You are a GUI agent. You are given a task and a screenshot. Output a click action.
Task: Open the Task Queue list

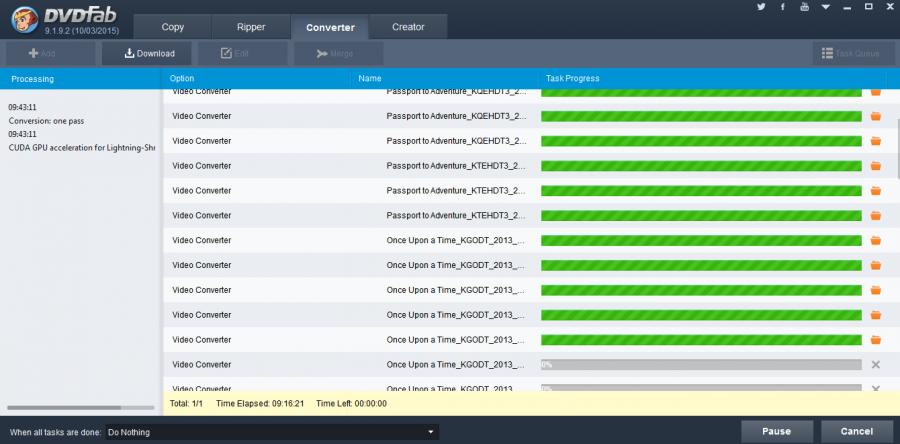[853, 53]
